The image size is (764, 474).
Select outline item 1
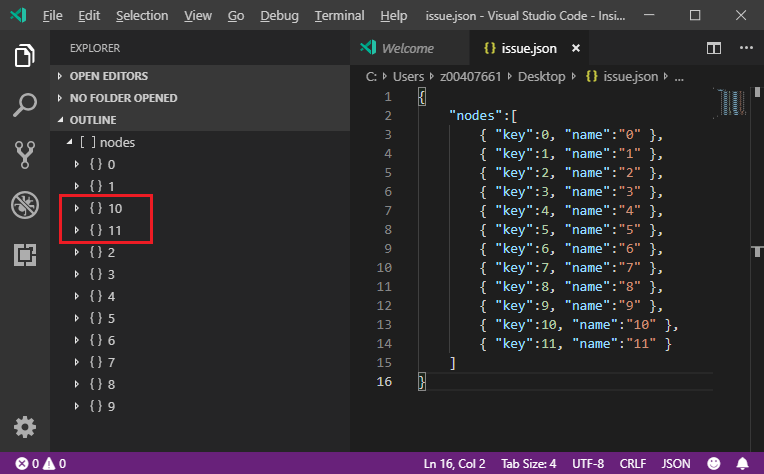tap(200, 186)
